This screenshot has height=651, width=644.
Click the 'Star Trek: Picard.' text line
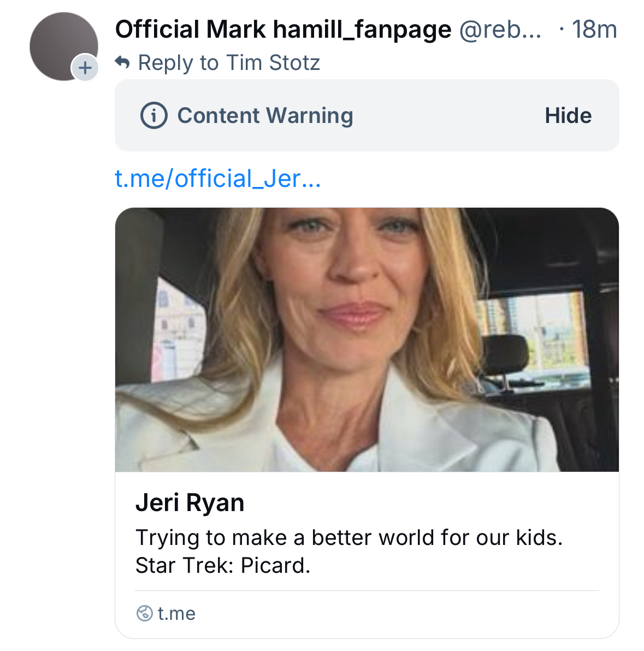point(222,565)
